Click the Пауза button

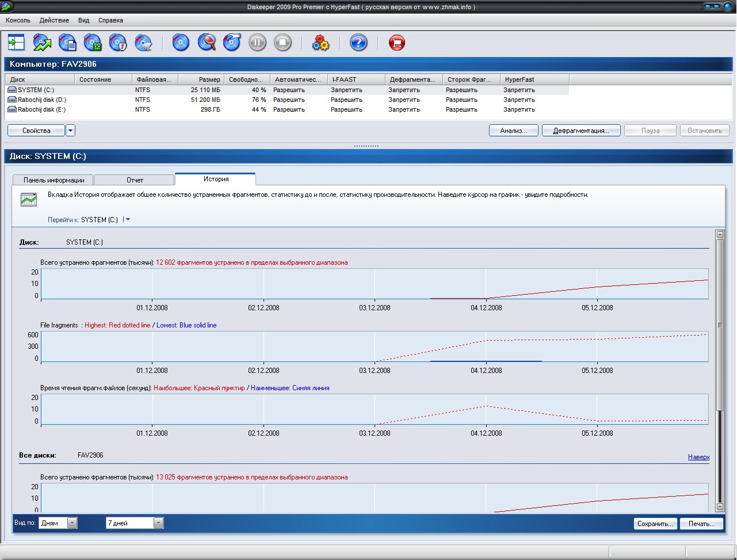651,131
